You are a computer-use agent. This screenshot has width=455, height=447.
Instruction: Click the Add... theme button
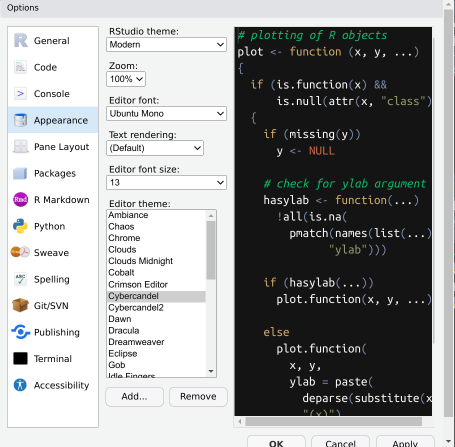[135, 397]
